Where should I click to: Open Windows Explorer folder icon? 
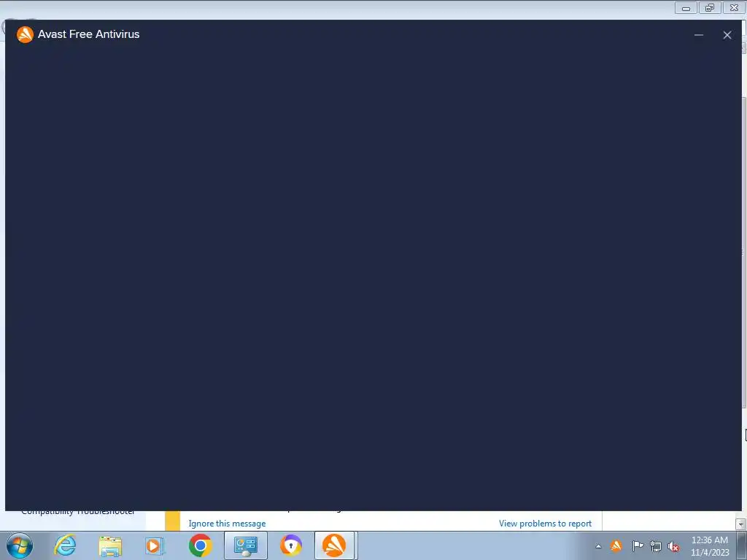click(110, 545)
